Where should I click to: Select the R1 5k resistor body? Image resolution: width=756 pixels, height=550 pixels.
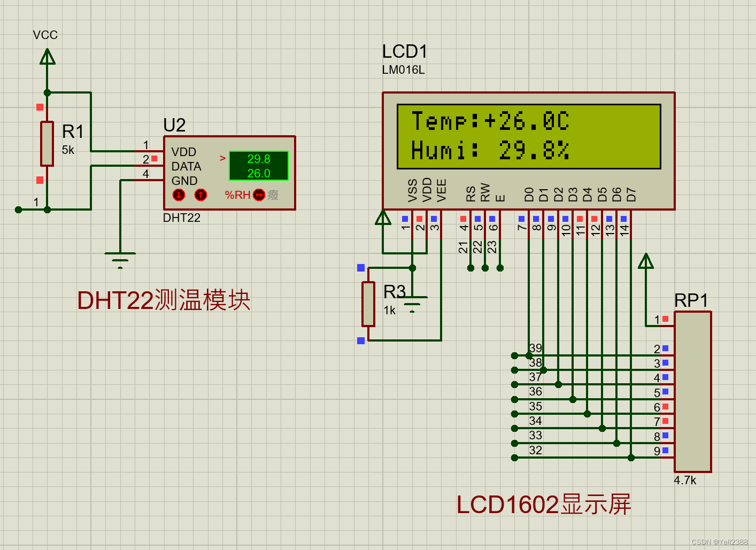(47, 144)
